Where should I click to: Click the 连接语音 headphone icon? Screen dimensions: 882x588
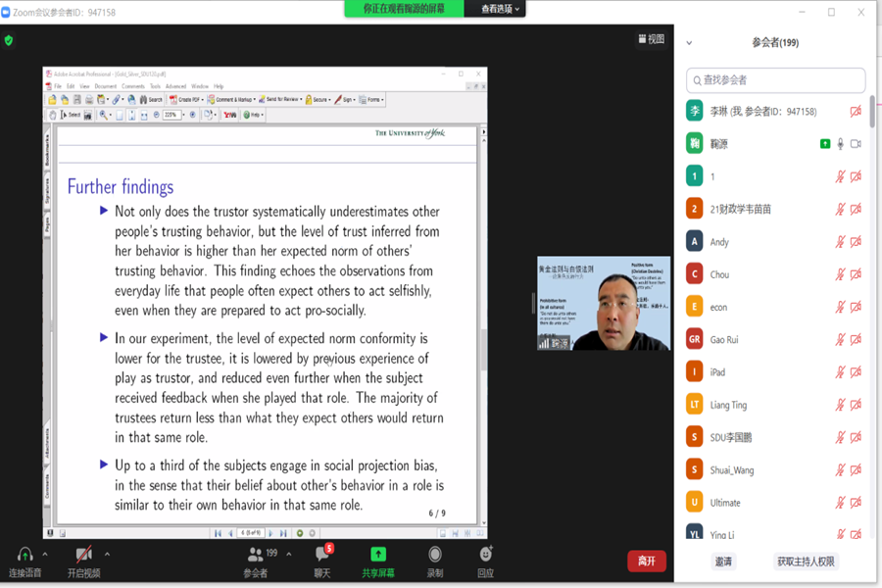24,555
